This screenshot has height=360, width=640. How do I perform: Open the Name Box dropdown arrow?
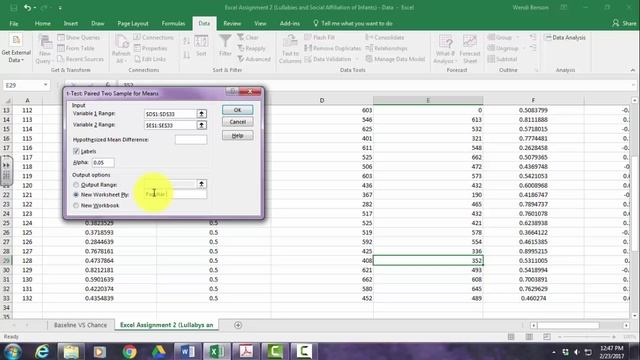click(45, 85)
